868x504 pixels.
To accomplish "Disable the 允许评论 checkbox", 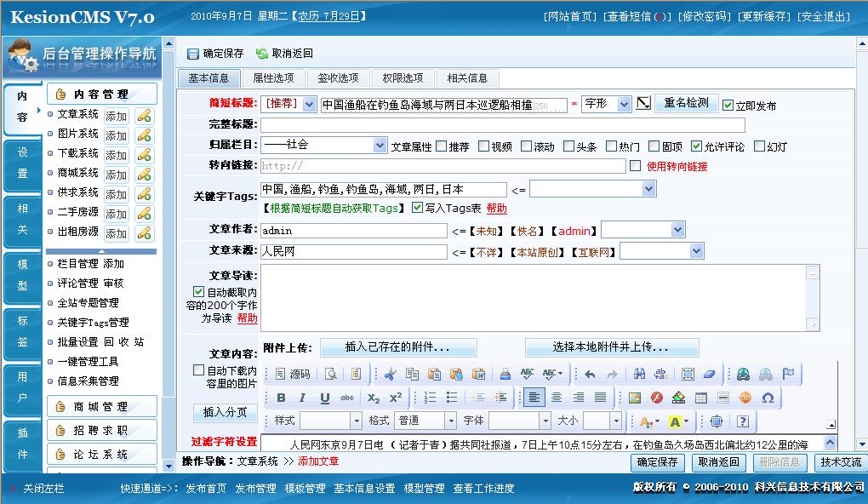I will coord(696,146).
